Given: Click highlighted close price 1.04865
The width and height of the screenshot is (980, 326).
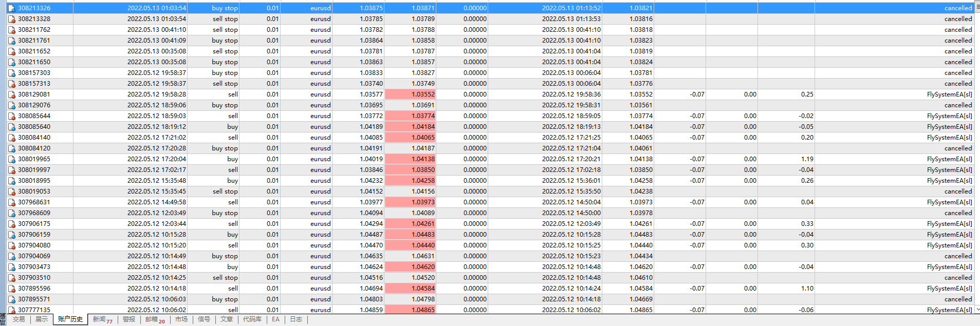Looking at the screenshot, I should [x=410, y=310].
